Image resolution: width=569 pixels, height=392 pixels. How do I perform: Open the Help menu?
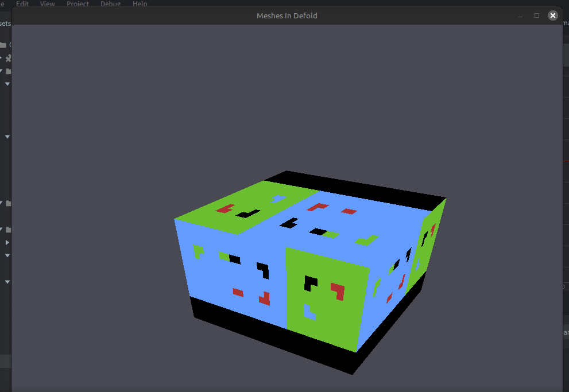[140, 3]
